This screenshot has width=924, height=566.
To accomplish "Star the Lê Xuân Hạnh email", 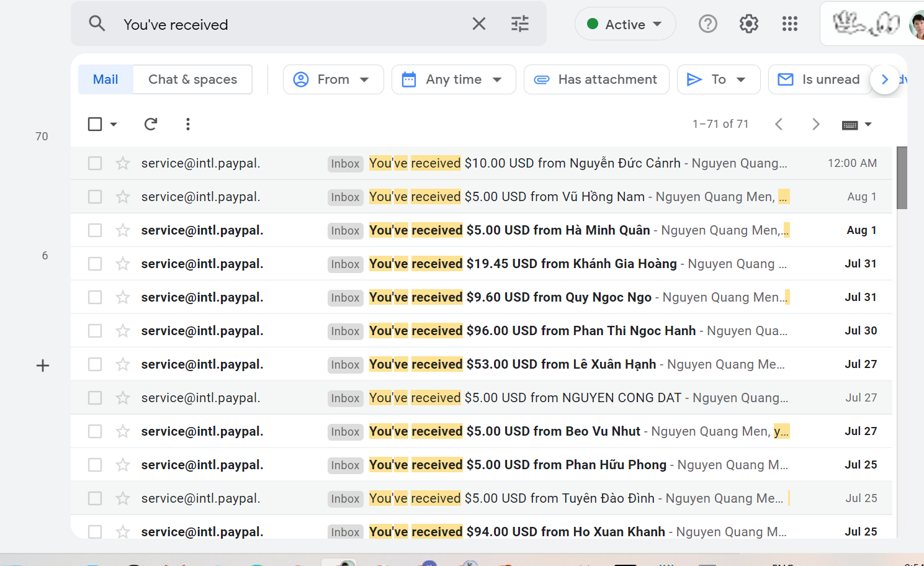I will (123, 364).
